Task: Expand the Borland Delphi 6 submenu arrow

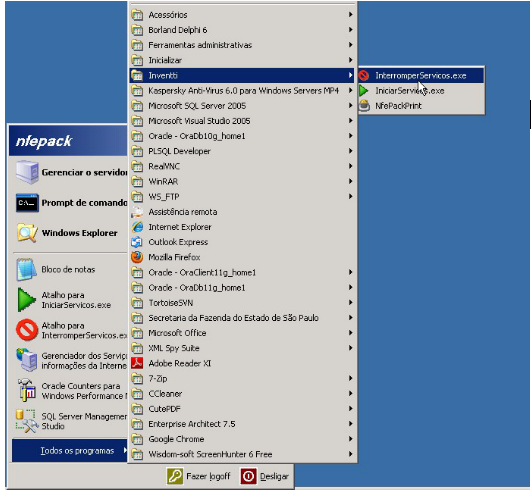Action: point(351,30)
